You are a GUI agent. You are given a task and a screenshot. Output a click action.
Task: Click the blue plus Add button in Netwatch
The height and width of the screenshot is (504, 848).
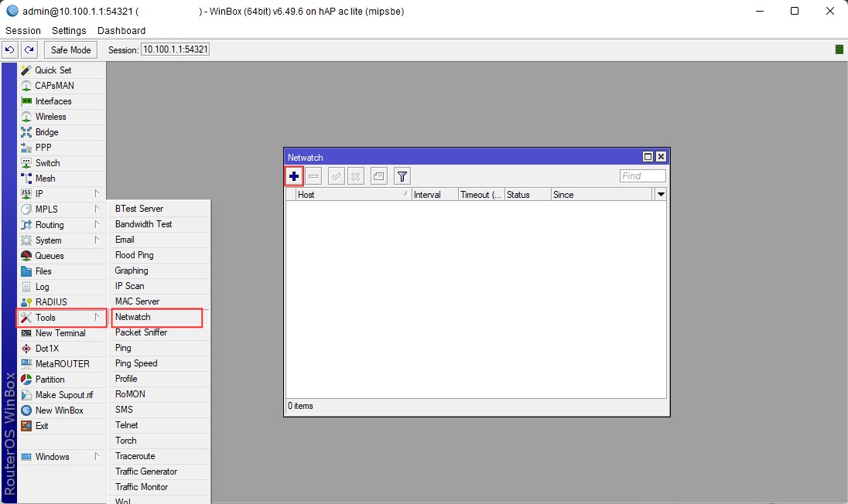294,176
